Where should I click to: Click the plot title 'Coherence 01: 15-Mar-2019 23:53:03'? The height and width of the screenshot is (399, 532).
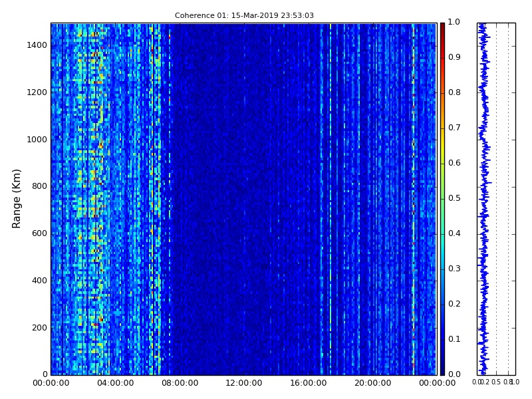[x=244, y=15]
